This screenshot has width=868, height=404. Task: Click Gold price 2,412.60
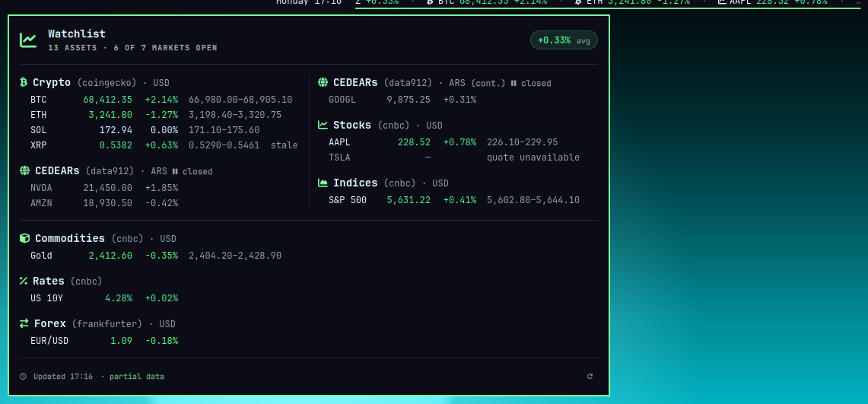[110, 256]
